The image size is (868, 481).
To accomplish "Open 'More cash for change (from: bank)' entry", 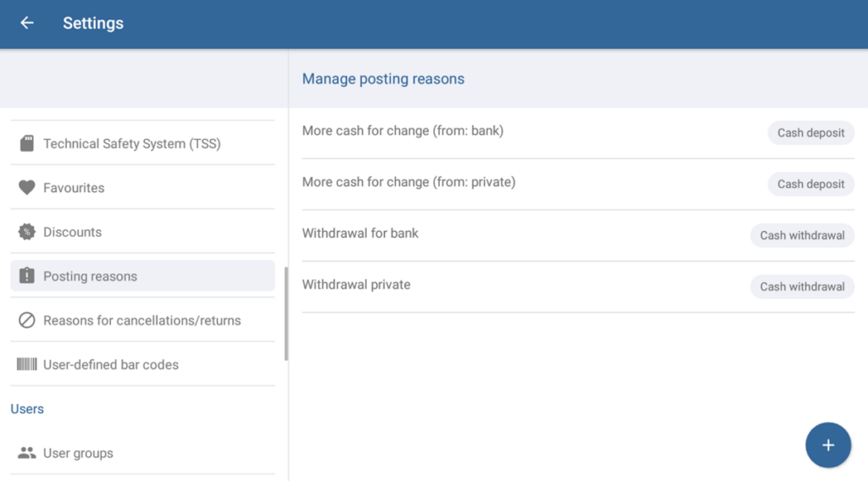I will coord(403,131).
